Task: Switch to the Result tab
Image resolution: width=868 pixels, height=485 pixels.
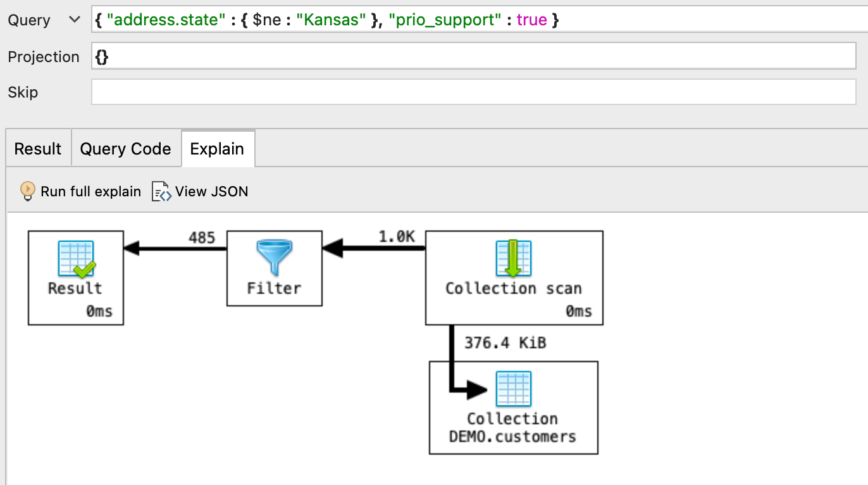Action: tap(37, 148)
